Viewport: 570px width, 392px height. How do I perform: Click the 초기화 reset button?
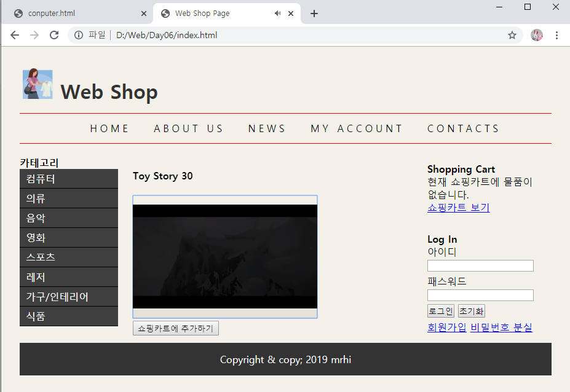pos(472,311)
